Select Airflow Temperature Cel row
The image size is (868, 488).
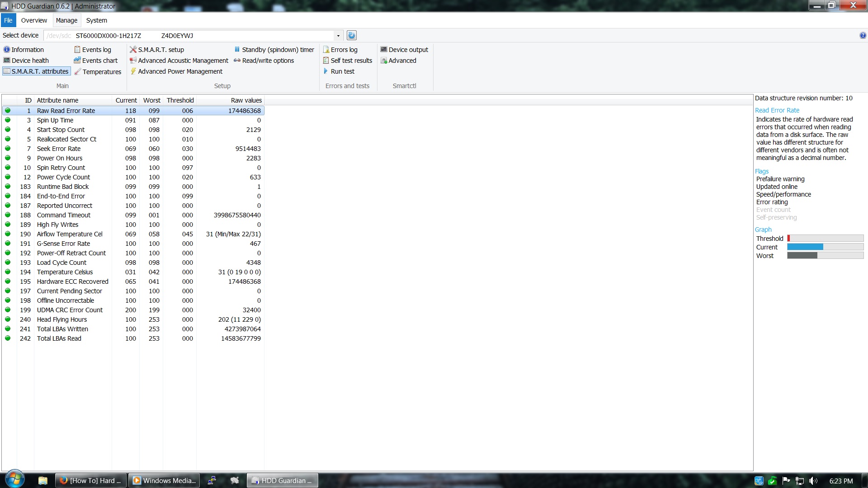(x=133, y=234)
